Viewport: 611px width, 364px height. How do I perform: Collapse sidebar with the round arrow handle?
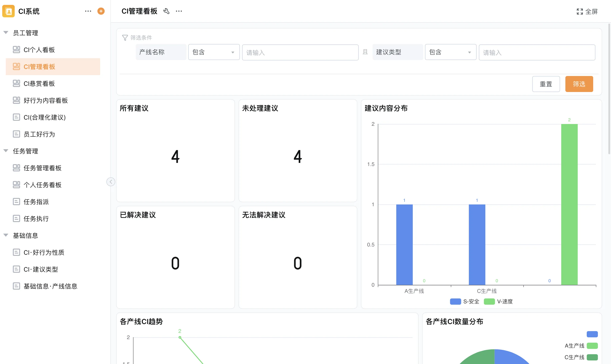(x=111, y=182)
